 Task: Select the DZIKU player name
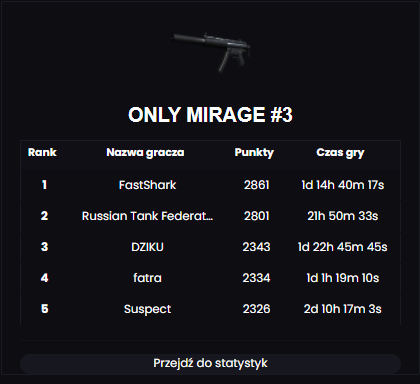147,247
